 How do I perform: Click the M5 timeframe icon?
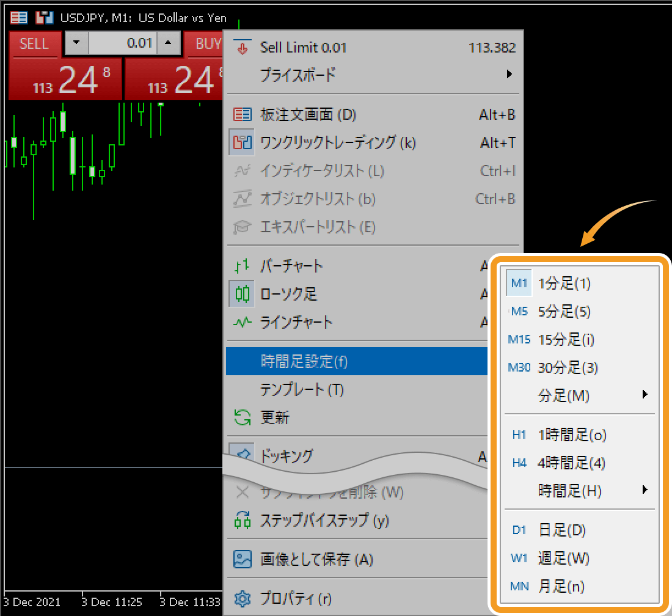519,311
